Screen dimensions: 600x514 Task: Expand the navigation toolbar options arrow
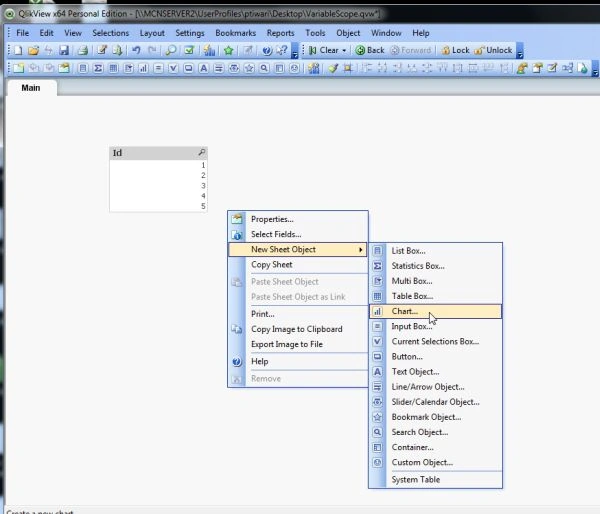point(520,51)
